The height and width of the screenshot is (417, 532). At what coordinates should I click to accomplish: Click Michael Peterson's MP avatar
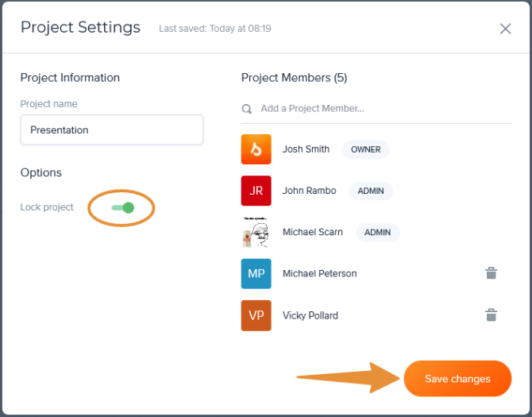pos(256,273)
